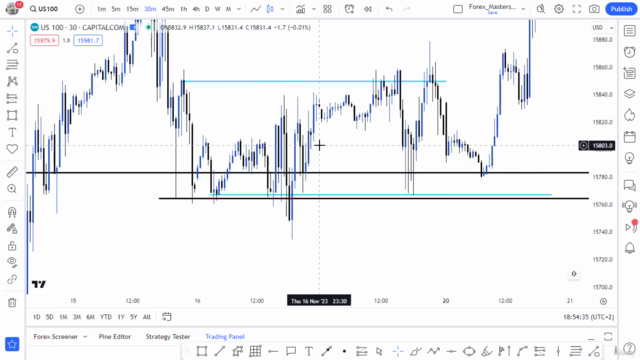The width and height of the screenshot is (640, 360).
Task: Expand the Forex Screener dropdown arrow
Action: [x=85, y=337]
